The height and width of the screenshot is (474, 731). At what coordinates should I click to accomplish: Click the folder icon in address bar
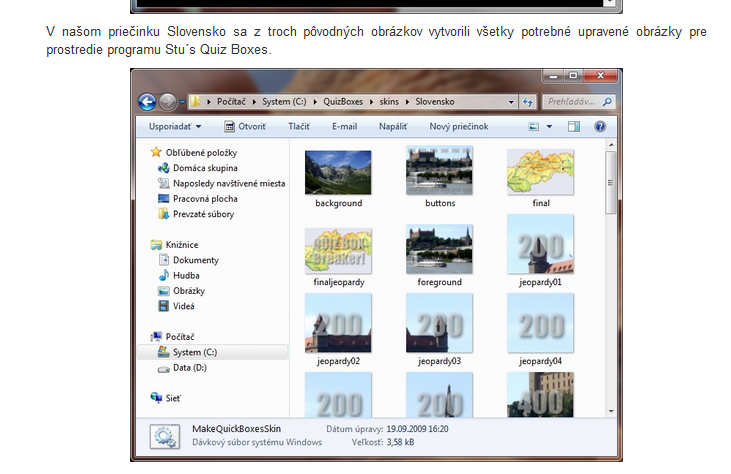point(196,101)
